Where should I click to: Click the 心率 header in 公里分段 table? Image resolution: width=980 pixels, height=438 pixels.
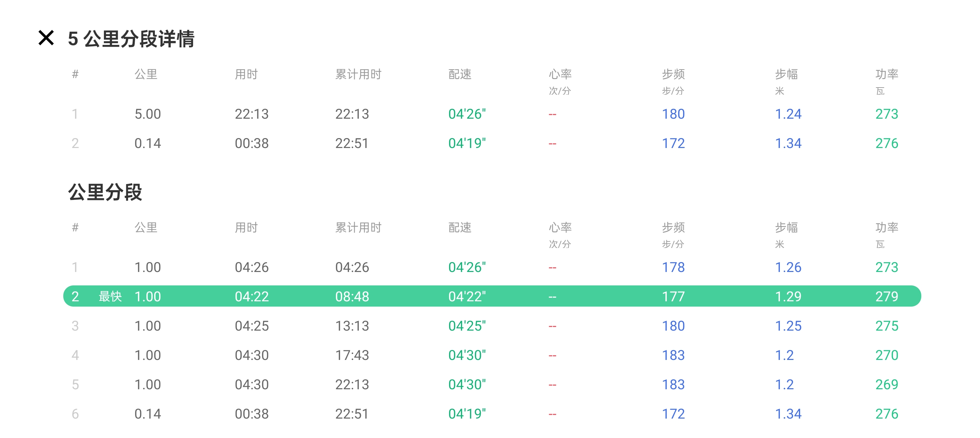pos(560,227)
